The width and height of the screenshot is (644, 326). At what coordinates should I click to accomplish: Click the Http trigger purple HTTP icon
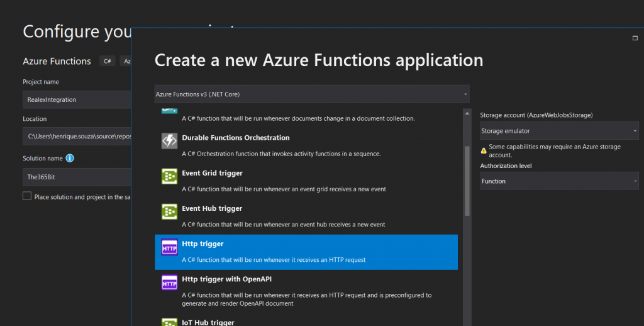169,247
